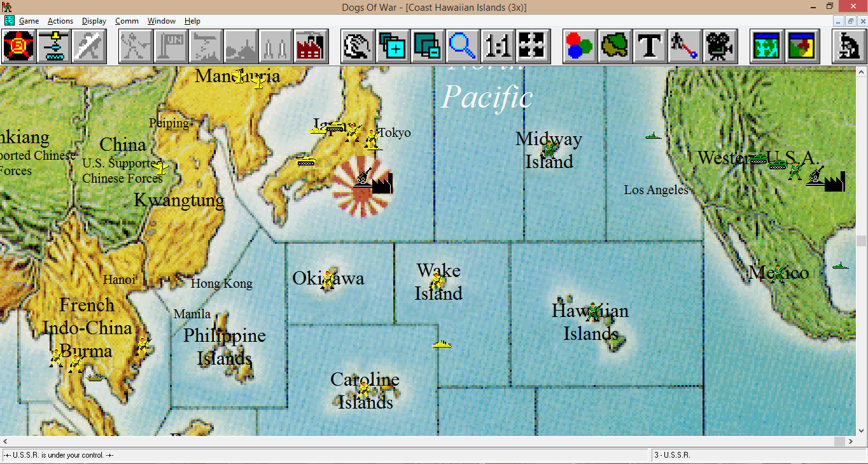This screenshot has height=464, width=868.
Task: Open the colored political map window icon
Action: [802, 46]
